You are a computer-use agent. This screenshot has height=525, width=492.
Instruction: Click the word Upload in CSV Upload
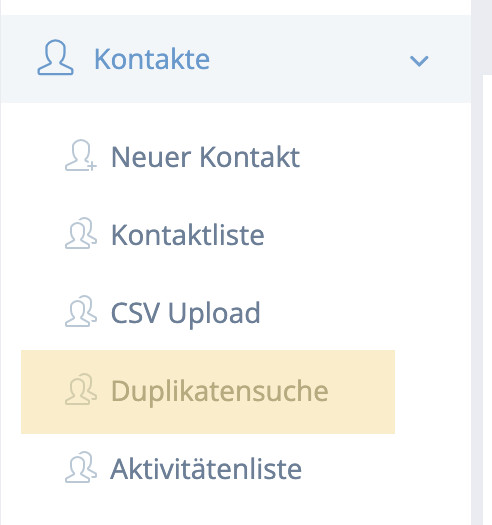pos(214,315)
